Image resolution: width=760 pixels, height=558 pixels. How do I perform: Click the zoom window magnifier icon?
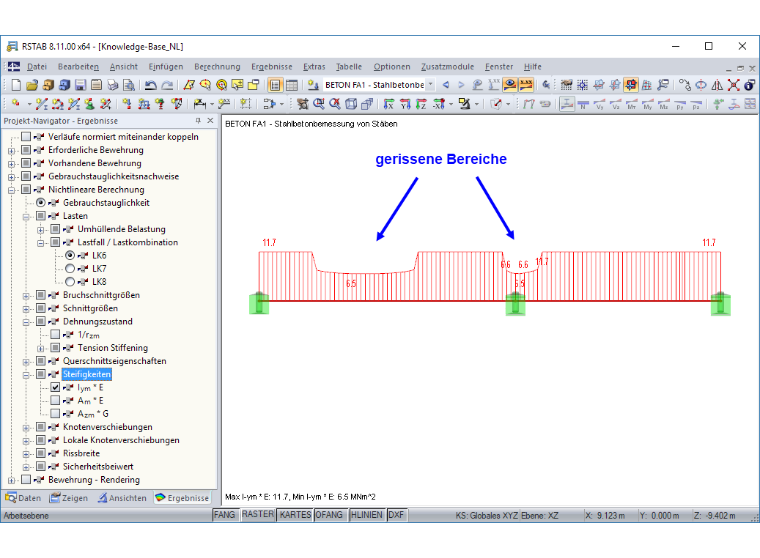318,103
